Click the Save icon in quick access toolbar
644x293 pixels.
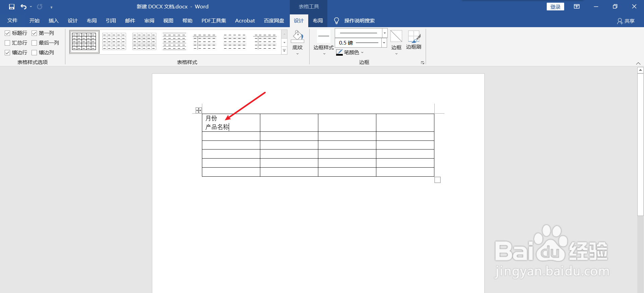(12, 7)
